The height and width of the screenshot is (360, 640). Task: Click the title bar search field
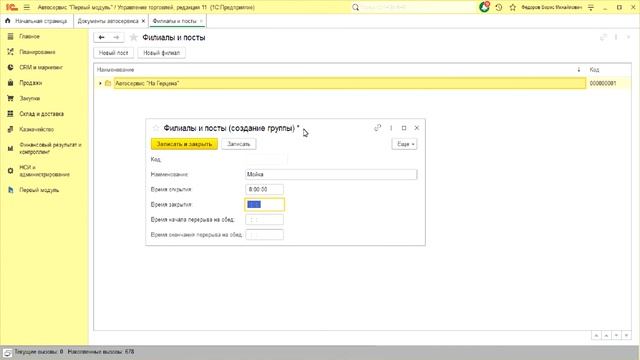click(418, 7)
